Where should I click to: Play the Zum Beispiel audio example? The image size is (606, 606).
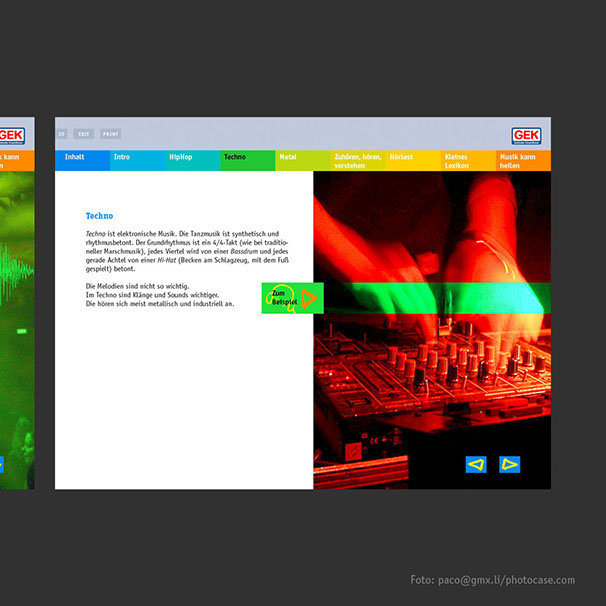click(x=292, y=297)
